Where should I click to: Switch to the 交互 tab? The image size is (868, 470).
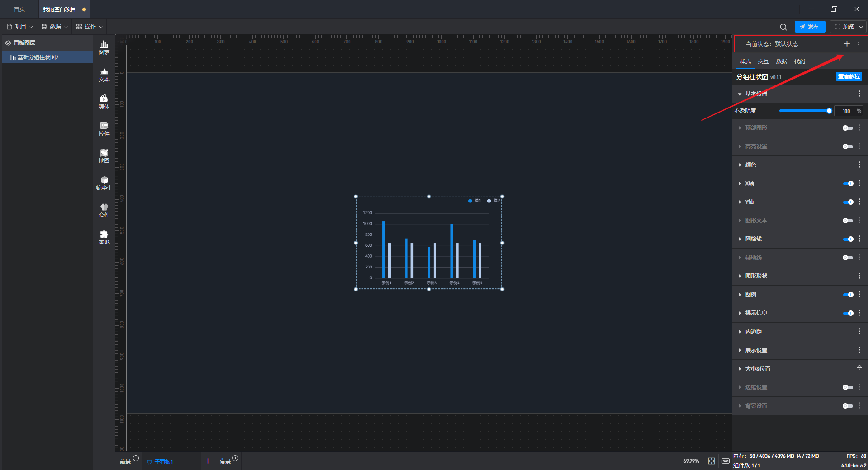[x=763, y=61]
